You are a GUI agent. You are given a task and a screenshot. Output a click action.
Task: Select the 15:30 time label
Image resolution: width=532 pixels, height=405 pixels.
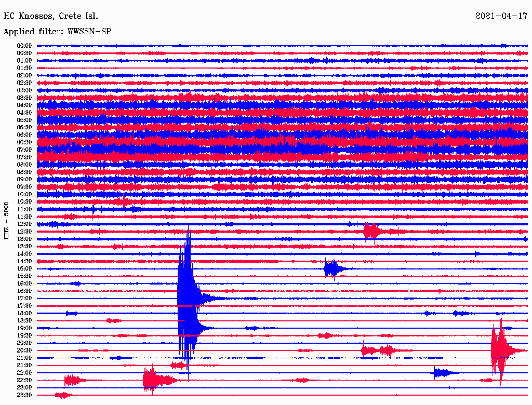pos(24,276)
